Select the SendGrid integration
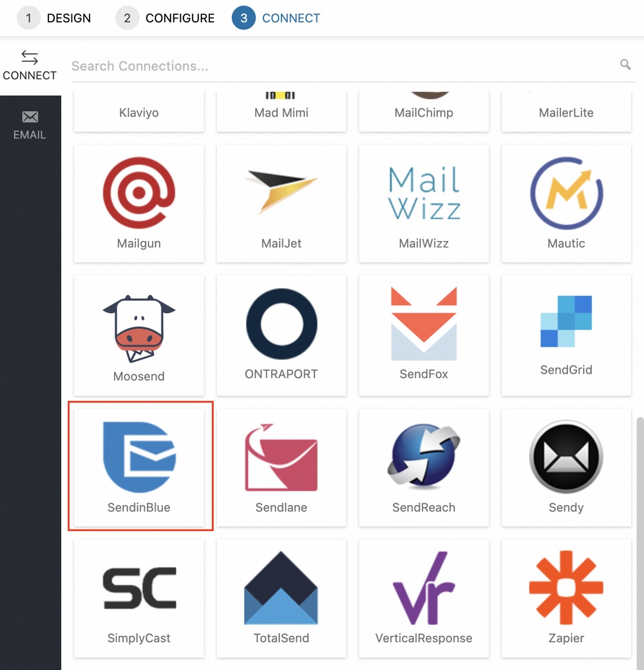 tap(565, 335)
